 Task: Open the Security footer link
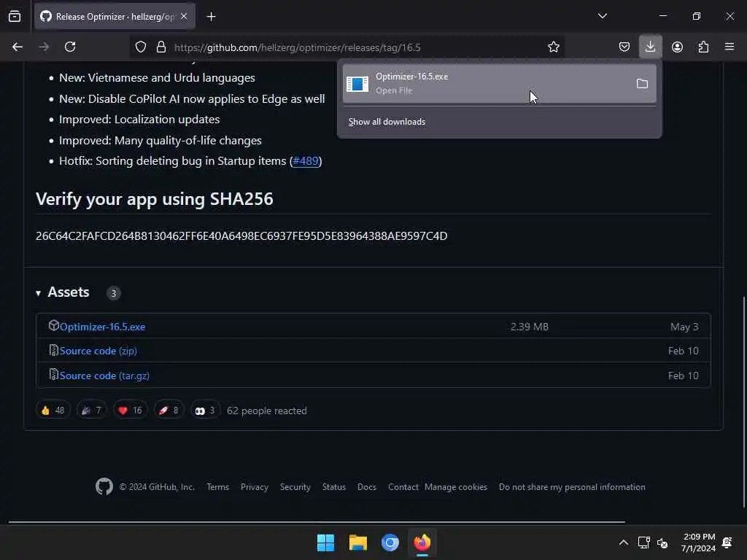(x=295, y=487)
